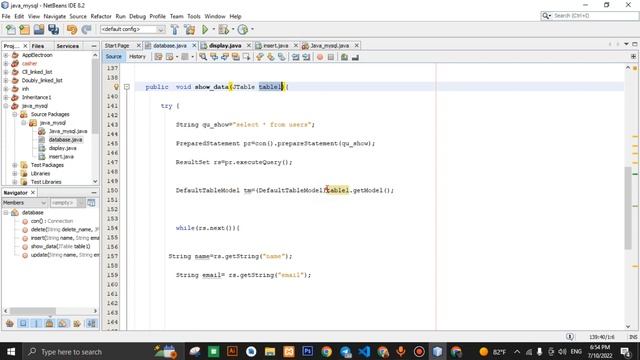640x360 pixels.
Task: Click the lightbulb hint icon at line 139
Action: pyautogui.click(x=116, y=87)
